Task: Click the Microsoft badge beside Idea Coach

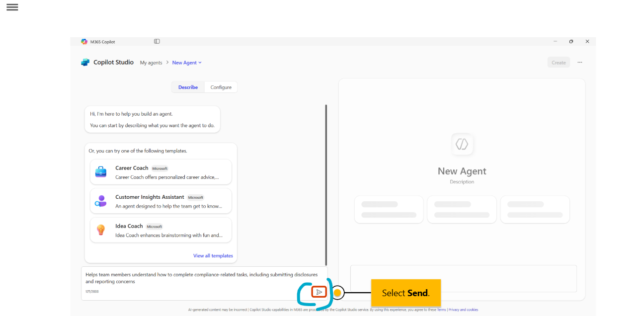Action: (155, 227)
